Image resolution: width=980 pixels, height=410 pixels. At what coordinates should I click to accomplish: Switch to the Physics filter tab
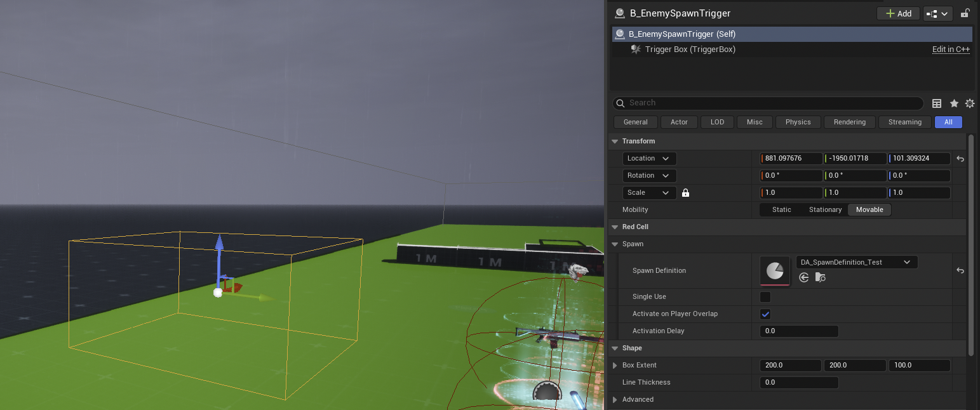coord(798,122)
